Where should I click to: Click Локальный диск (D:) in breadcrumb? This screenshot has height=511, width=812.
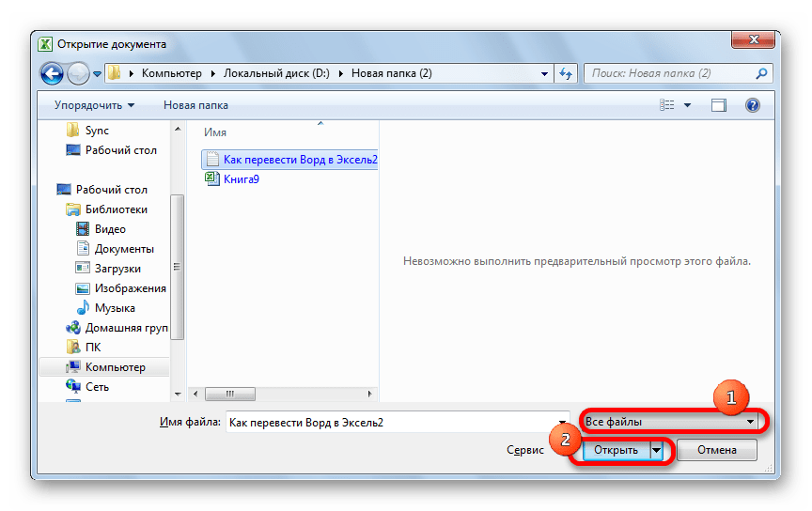(x=276, y=73)
